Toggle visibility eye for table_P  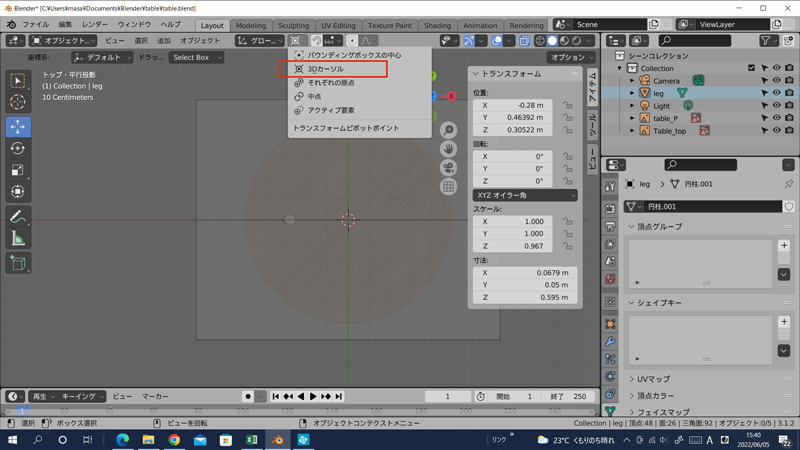tap(777, 118)
